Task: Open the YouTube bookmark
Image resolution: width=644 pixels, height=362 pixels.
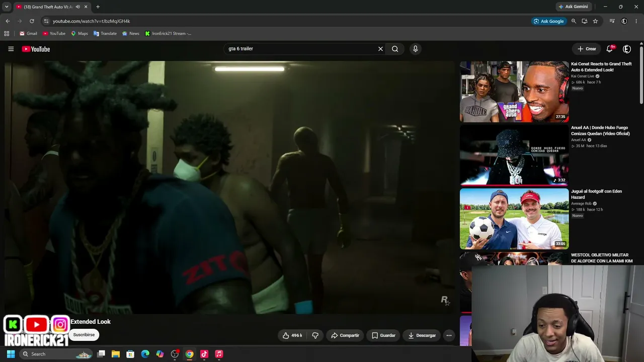Action: click(x=54, y=34)
